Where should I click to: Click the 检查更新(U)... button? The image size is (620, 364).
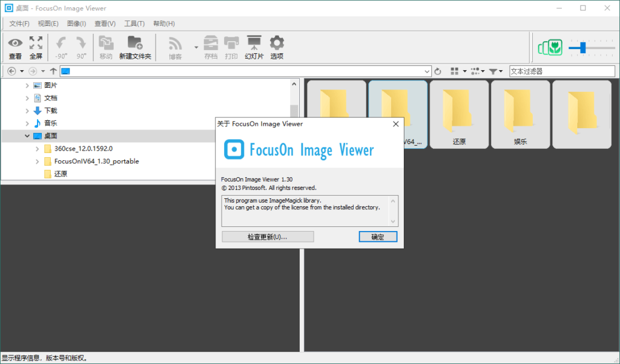click(x=268, y=237)
